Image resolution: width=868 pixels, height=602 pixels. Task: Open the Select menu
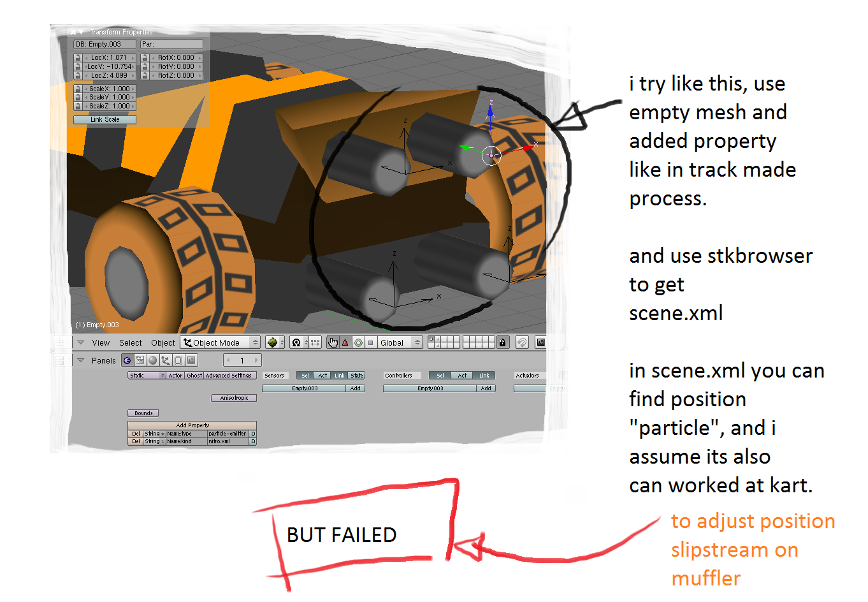(x=131, y=342)
